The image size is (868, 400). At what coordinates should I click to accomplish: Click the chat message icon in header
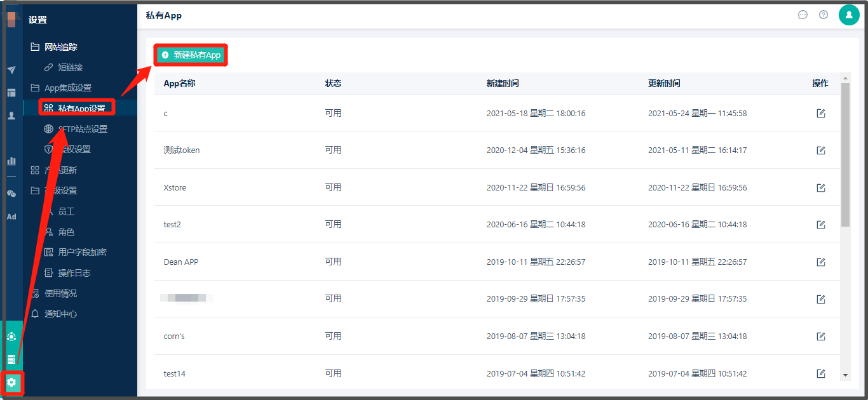click(803, 15)
